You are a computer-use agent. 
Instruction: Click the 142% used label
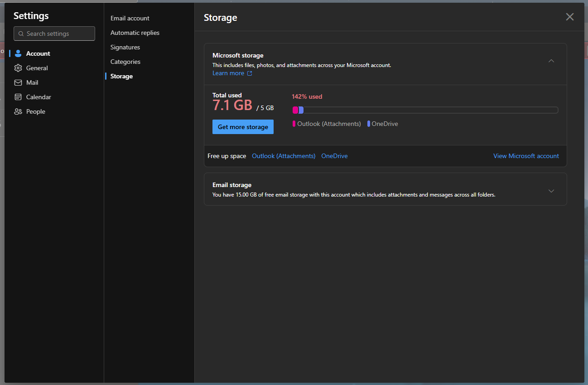[x=307, y=96]
